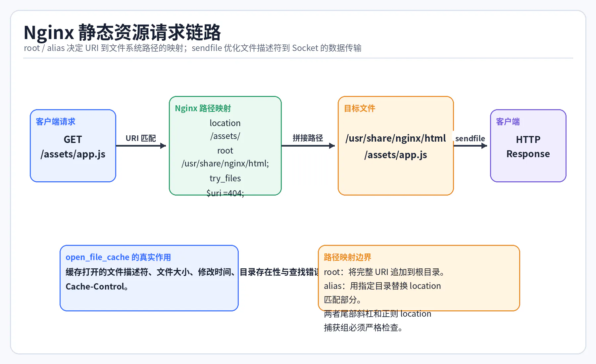Click the 'try_files' line

coord(225,178)
